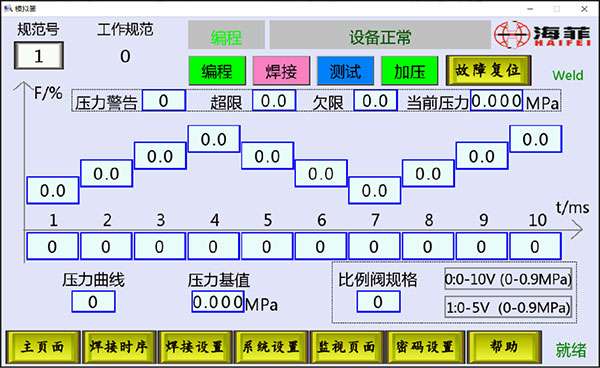Image resolution: width=600 pixels, height=368 pixels.
Task: Open the 密码设置 page
Action: [x=425, y=347]
